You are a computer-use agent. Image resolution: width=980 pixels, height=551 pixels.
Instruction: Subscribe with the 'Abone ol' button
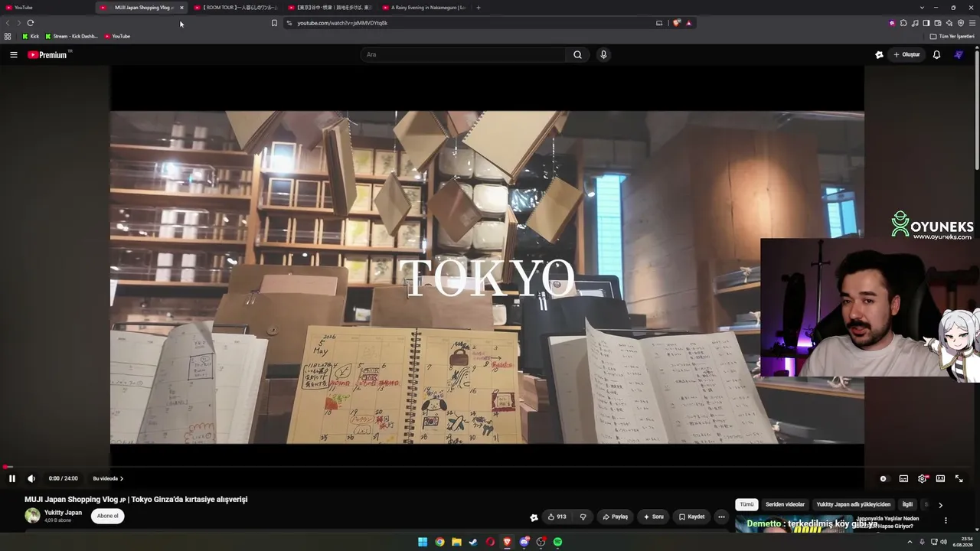pos(108,516)
